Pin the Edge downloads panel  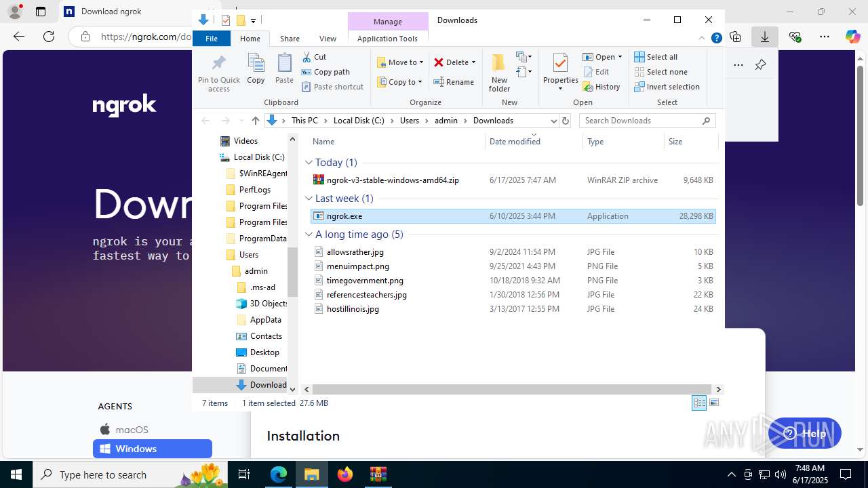click(x=760, y=65)
